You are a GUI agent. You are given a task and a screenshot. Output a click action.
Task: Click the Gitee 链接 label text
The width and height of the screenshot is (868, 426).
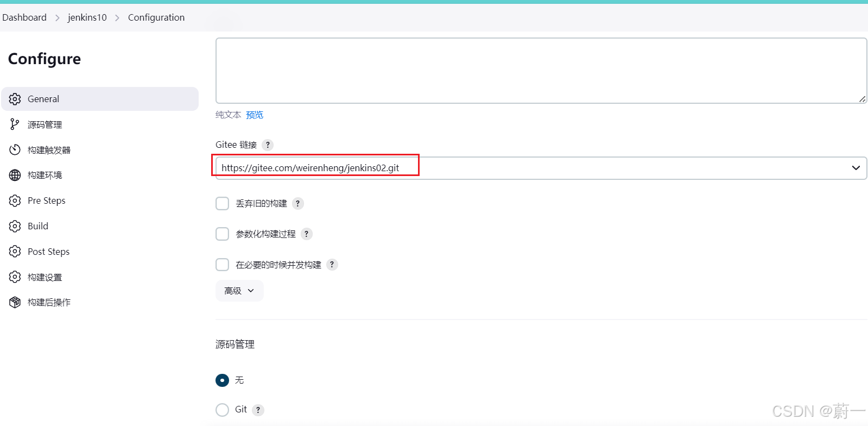(x=236, y=145)
